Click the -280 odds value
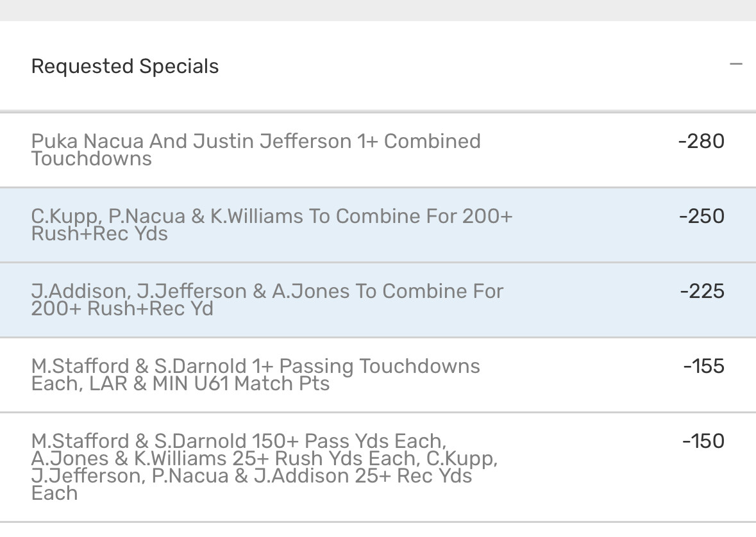The image size is (756, 537). (701, 141)
